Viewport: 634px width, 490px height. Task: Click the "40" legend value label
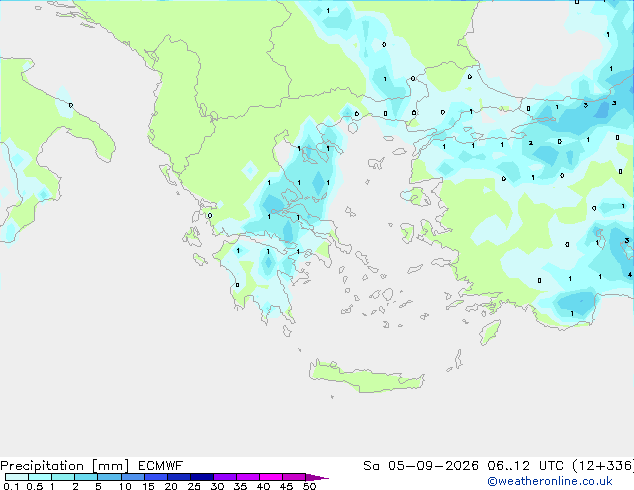click(263, 486)
